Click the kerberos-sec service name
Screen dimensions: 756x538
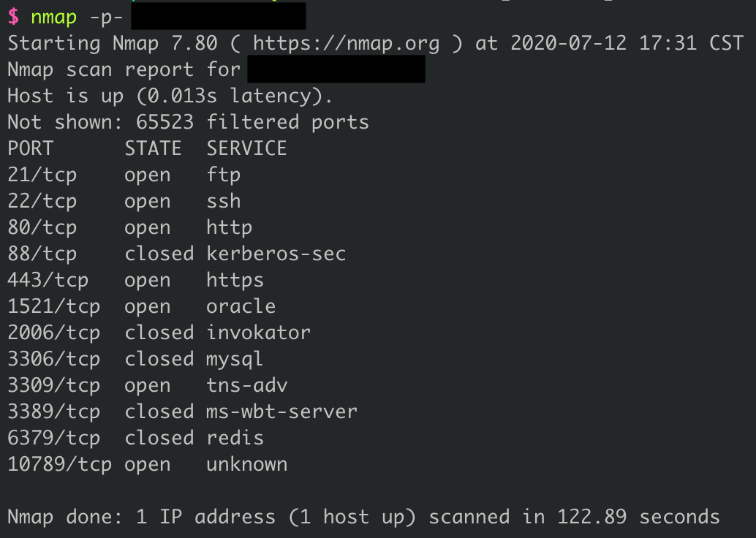click(x=276, y=254)
